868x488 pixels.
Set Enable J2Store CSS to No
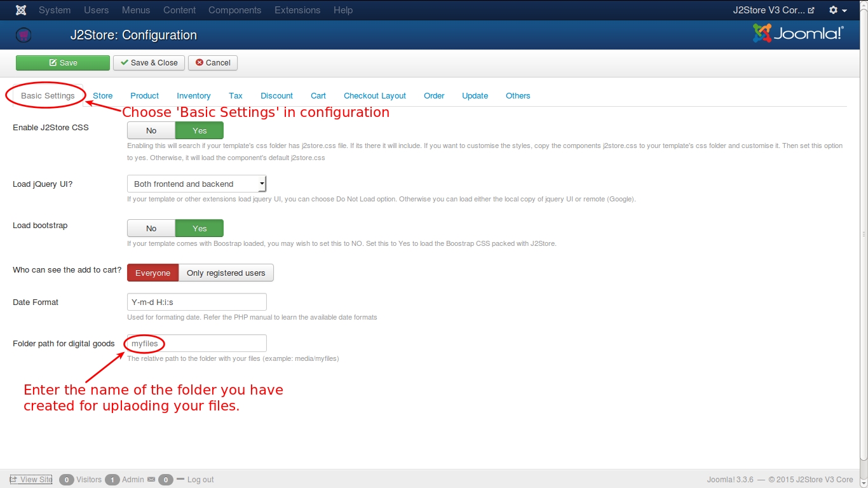coord(151,130)
